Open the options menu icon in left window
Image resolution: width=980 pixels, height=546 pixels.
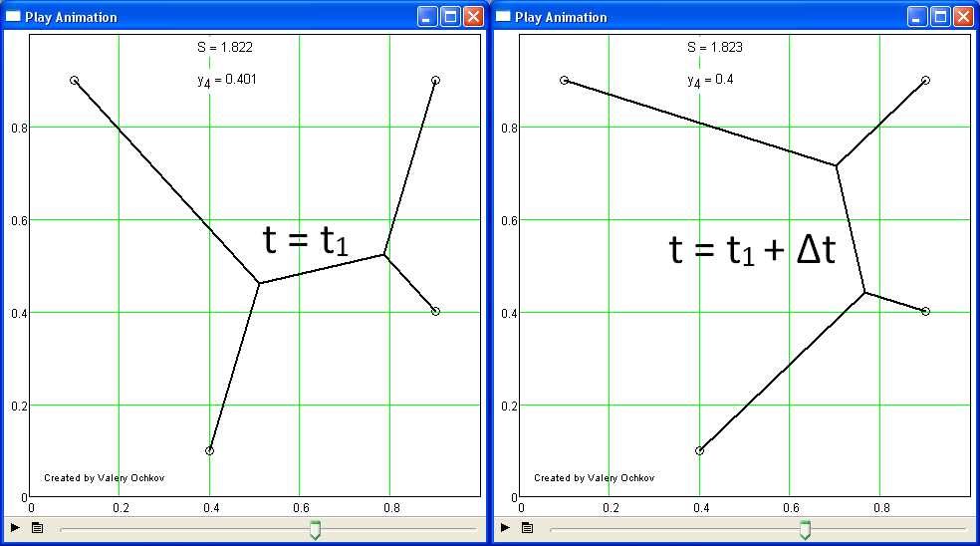(x=38, y=528)
